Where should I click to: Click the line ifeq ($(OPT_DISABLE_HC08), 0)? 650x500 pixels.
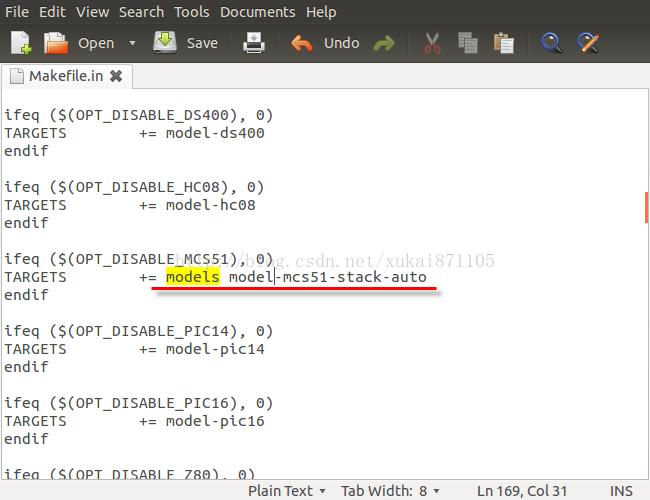coord(134,187)
